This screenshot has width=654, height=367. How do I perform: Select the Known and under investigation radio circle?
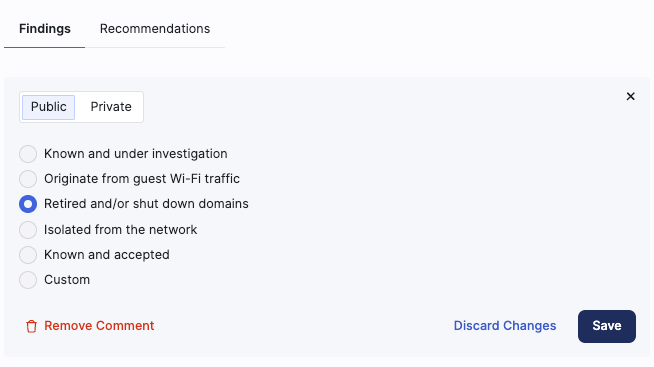[x=28, y=154]
